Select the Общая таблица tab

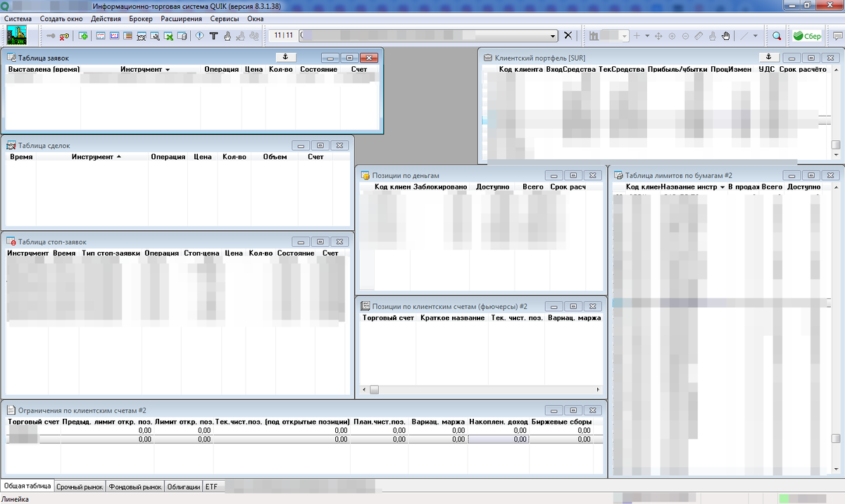[27, 486]
